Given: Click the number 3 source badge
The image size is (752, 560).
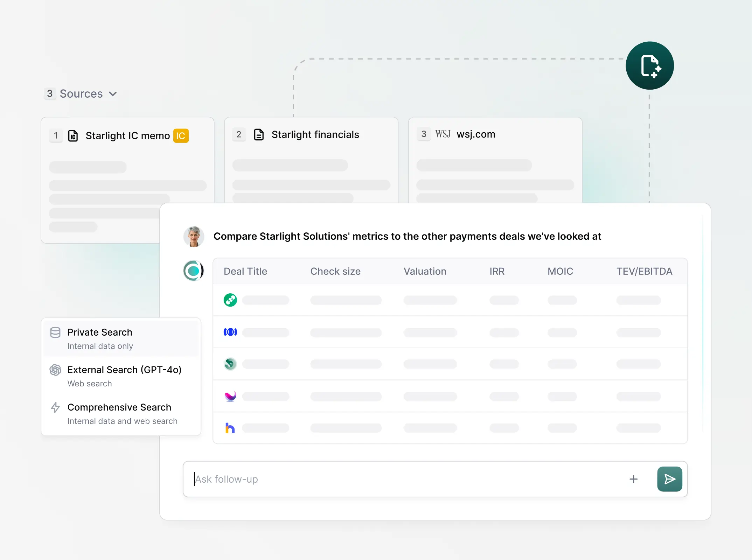Looking at the screenshot, I should pos(424,134).
